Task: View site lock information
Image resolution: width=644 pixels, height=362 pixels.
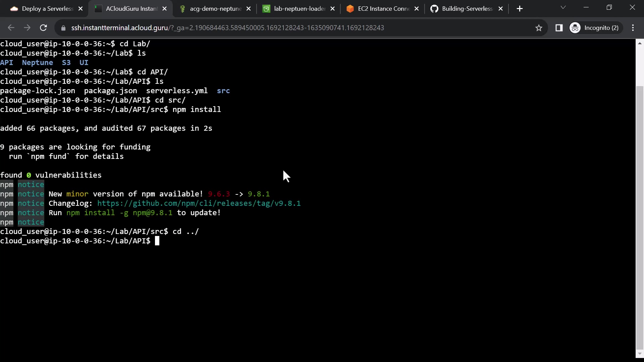Action: pos(63,28)
